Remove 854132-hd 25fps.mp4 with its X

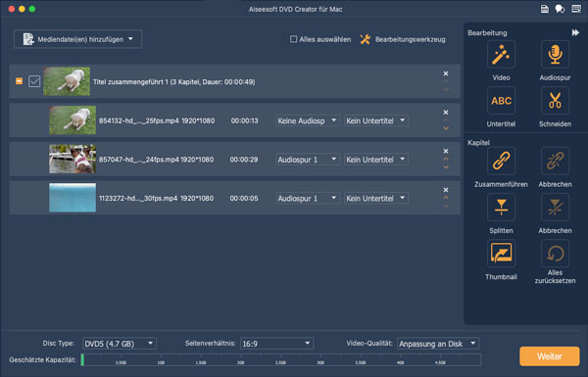tap(446, 112)
